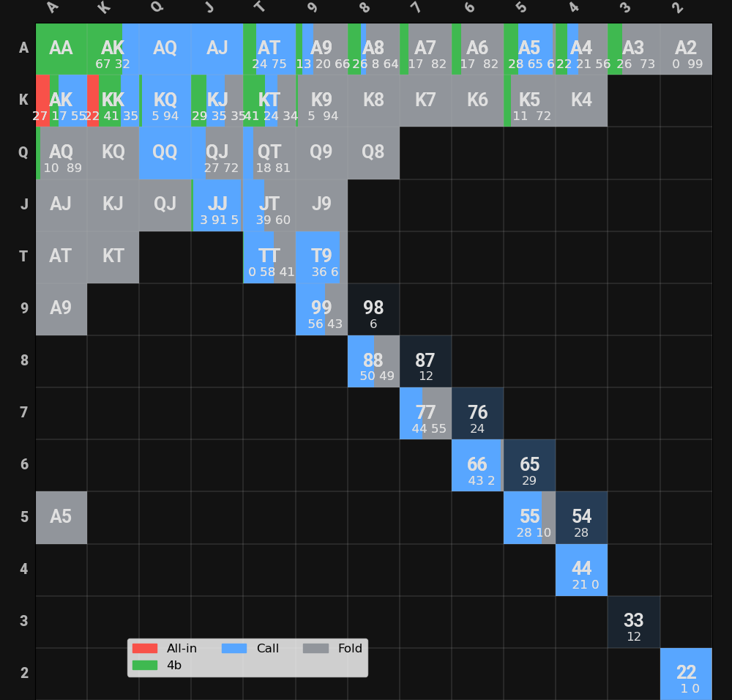The height and width of the screenshot is (700, 732).
Task: Click the 54 hand cell
Action: tap(581, 518)
